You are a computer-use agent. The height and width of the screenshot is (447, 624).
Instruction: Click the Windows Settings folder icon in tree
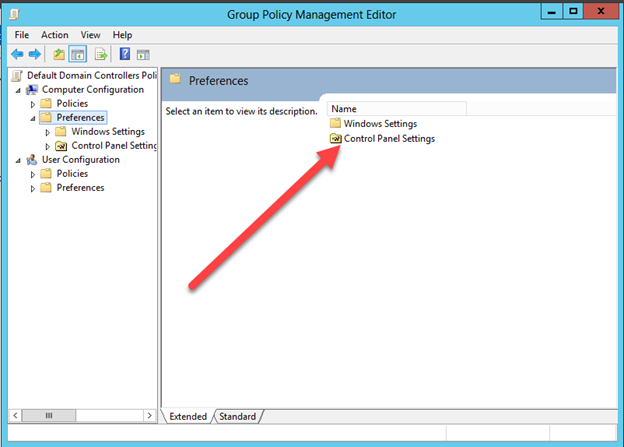click(61, 131)
